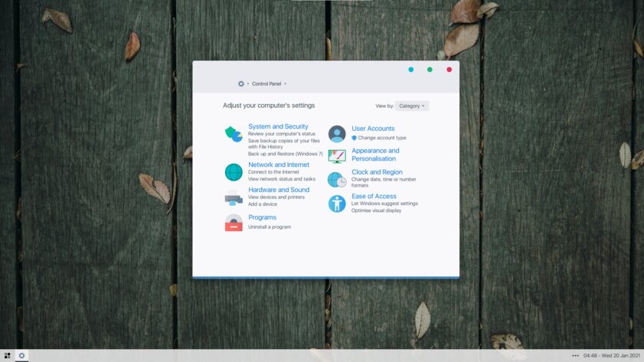Click the System and Security shield icon

tap(234, 135)
